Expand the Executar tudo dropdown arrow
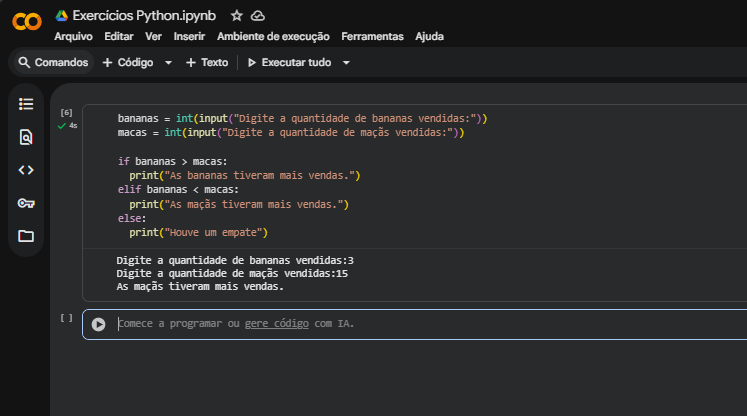Image resolution: width=747 pixels, height=416 pixels. click(x=346, y=62)
